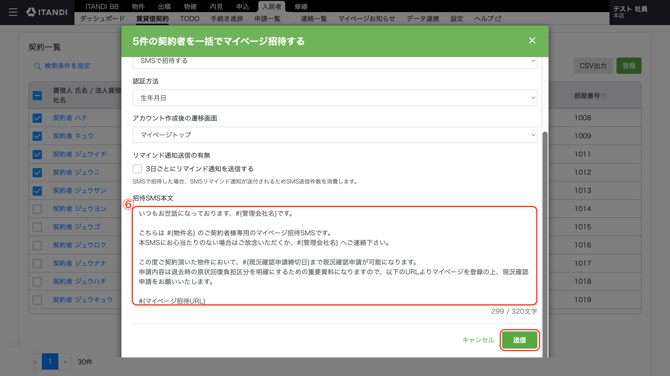
Task: Select the 申込 top tab
Action: (242, 6)
